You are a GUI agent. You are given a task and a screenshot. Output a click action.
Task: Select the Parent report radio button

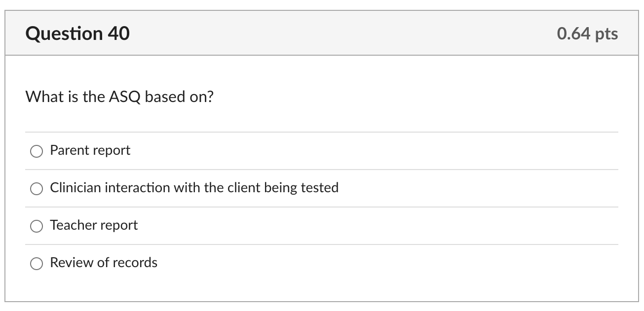(36, 151)
